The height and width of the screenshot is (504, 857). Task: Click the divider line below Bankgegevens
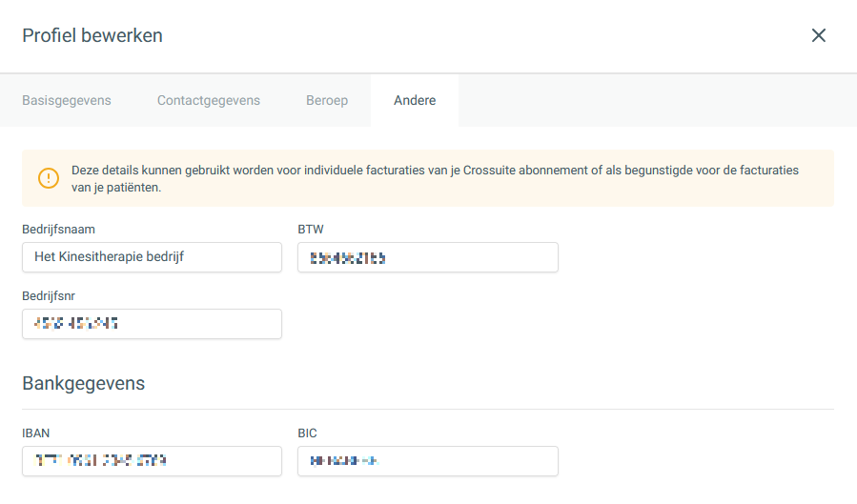coord(428,410)
